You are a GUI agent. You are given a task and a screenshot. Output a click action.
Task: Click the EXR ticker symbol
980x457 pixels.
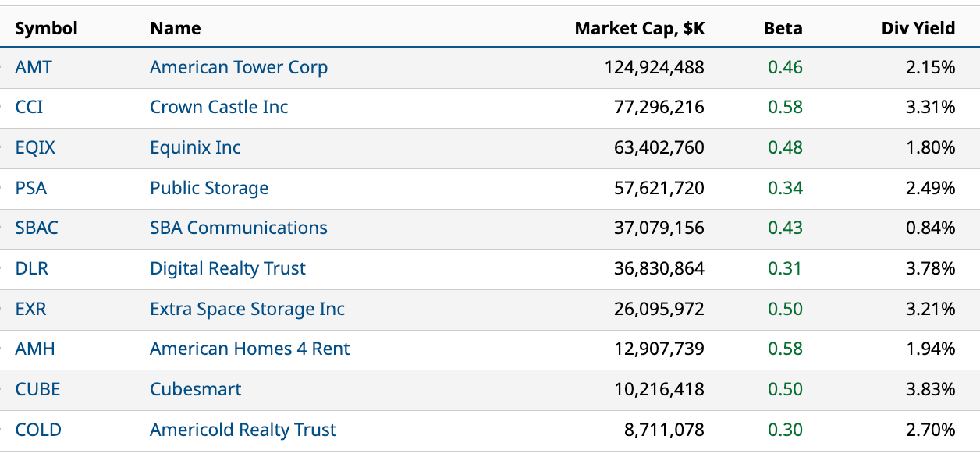point(30,309)
